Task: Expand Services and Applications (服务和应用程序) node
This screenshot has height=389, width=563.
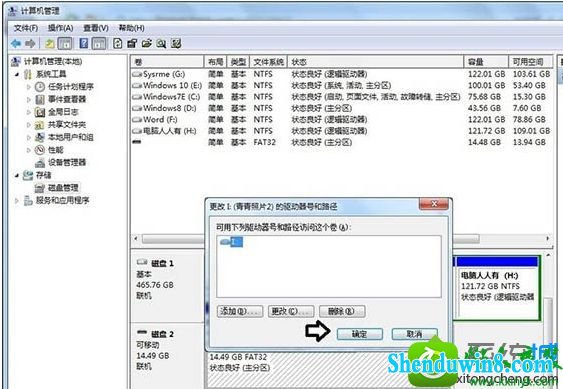Action: [x=17, y=200]
